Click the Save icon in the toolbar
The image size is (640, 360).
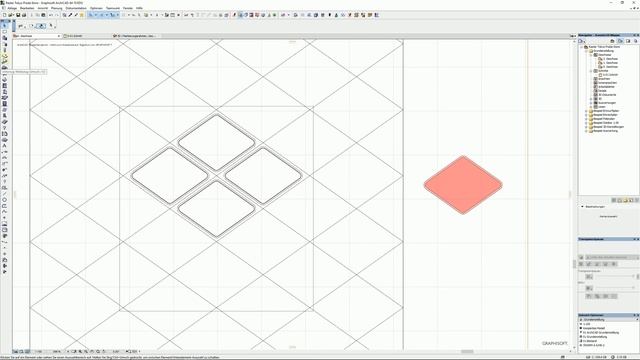[18, 15]
